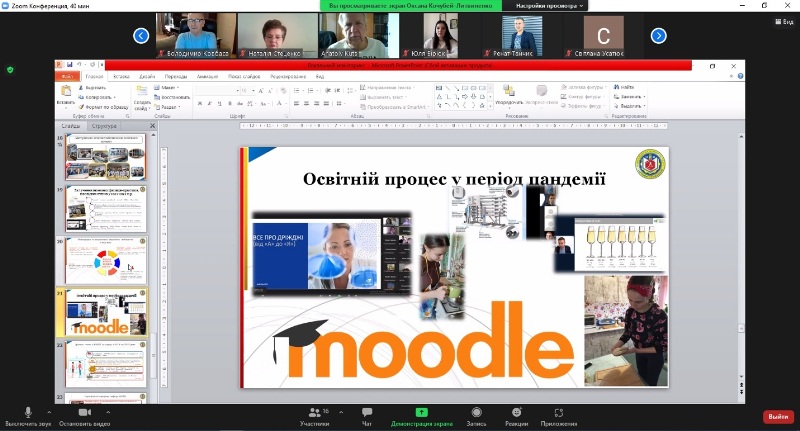The height and width of the screenshot is (431, 800).
Task: Open the Participants panel
Action: 315,416
